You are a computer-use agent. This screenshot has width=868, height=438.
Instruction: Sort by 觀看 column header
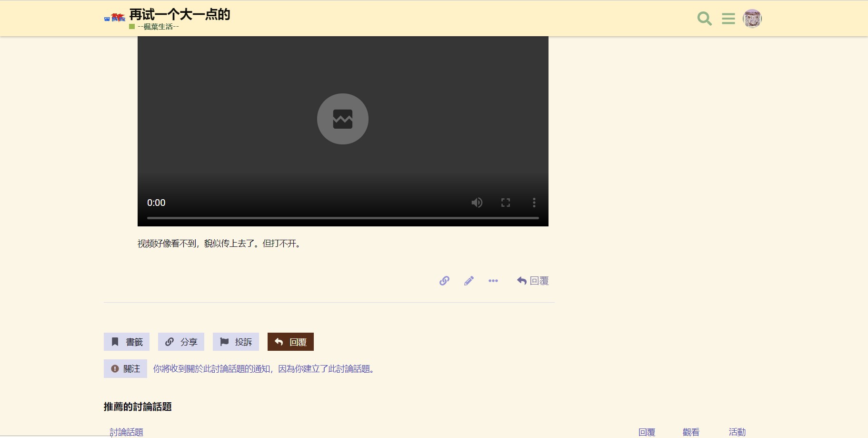(691, 432)
